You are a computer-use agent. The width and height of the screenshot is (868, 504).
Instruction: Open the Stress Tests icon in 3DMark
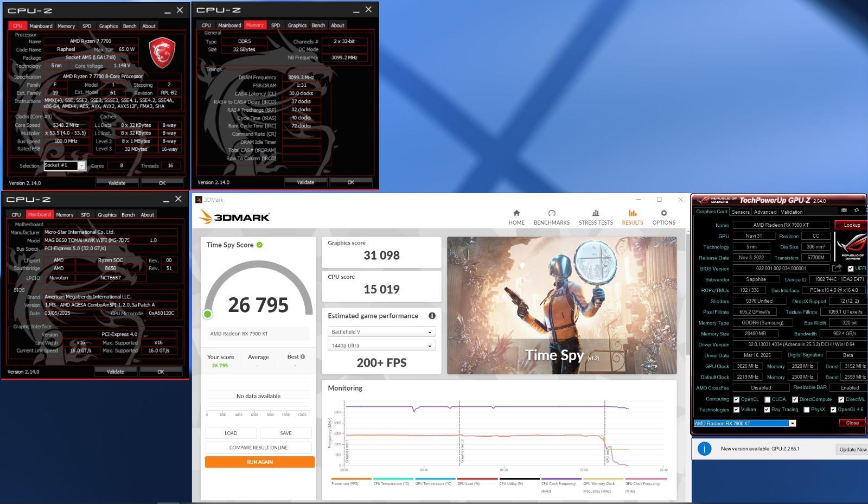596,213
